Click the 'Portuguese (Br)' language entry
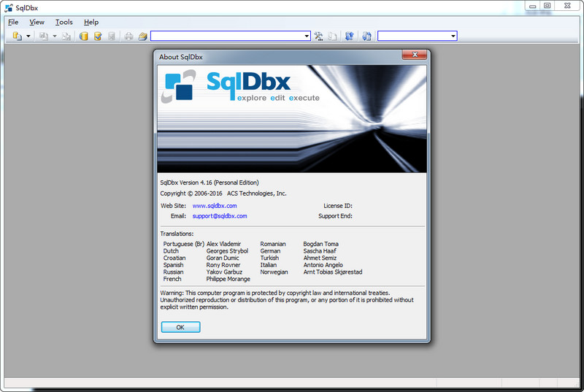This screenshot has height=392, width=584. click(184, 244)
